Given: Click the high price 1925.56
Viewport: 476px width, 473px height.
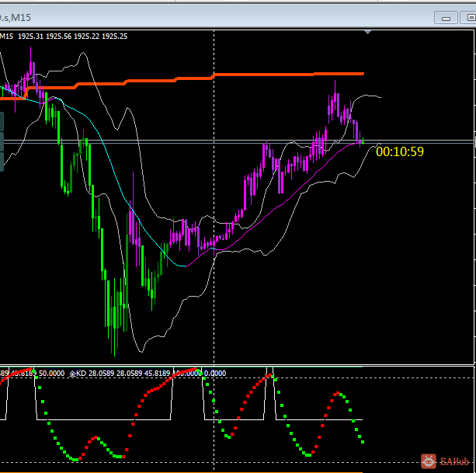Looking at the screenshot, I should click(58, 37).
